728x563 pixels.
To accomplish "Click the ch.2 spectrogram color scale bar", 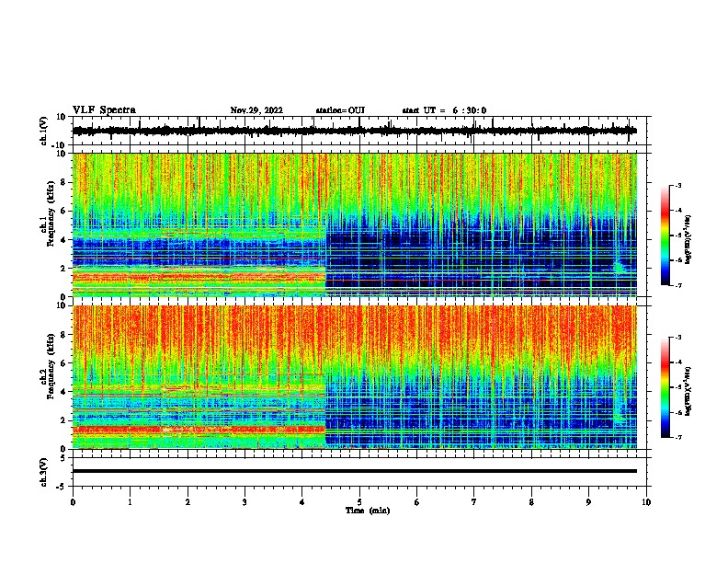I will 665,387.
